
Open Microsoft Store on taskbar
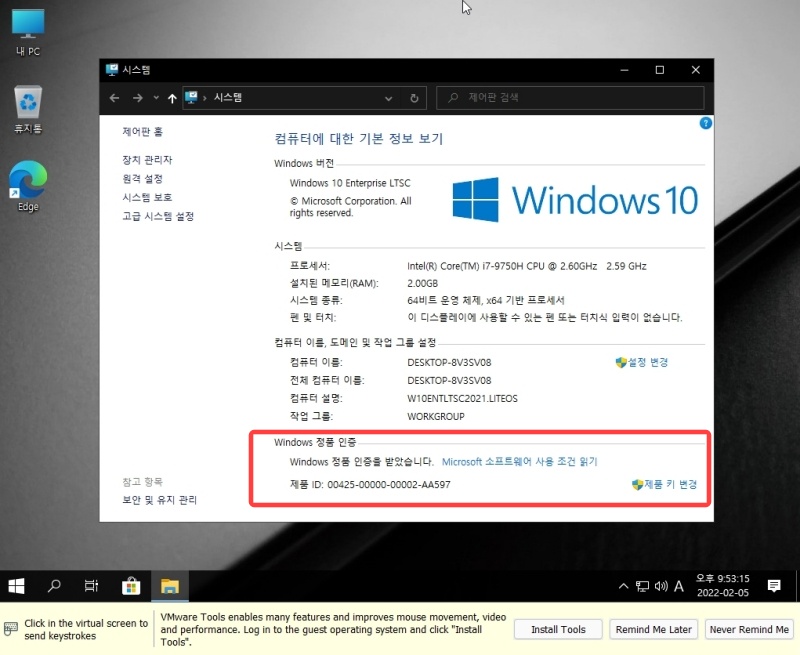pos(131,586)
